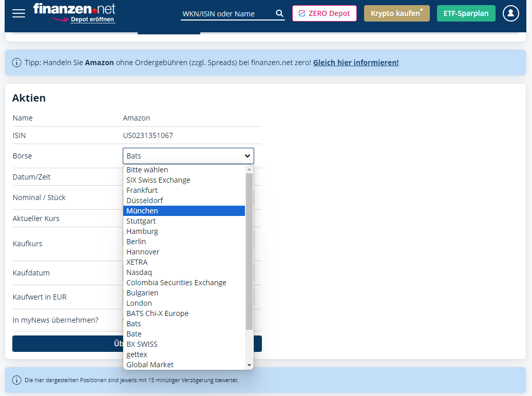
Task: Click the search magnifier icon
Action: point(279,13)
